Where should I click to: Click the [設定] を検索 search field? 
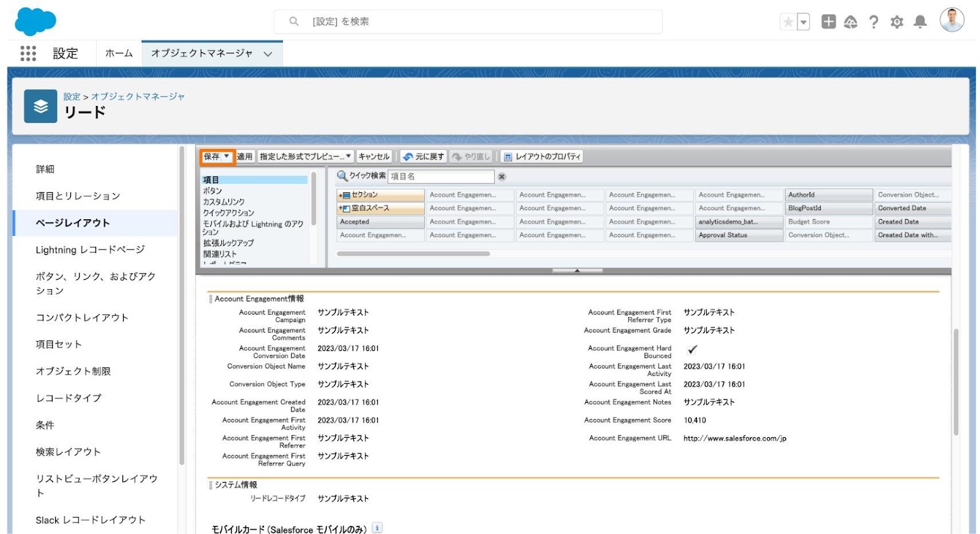pyautogui.click(x=468, y=21)
